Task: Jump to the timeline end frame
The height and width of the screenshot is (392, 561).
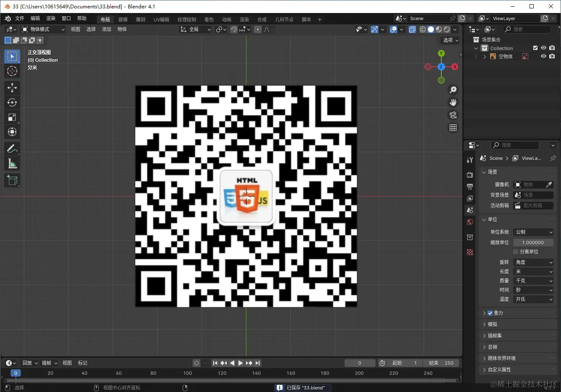Action: (x=257, y=363)
